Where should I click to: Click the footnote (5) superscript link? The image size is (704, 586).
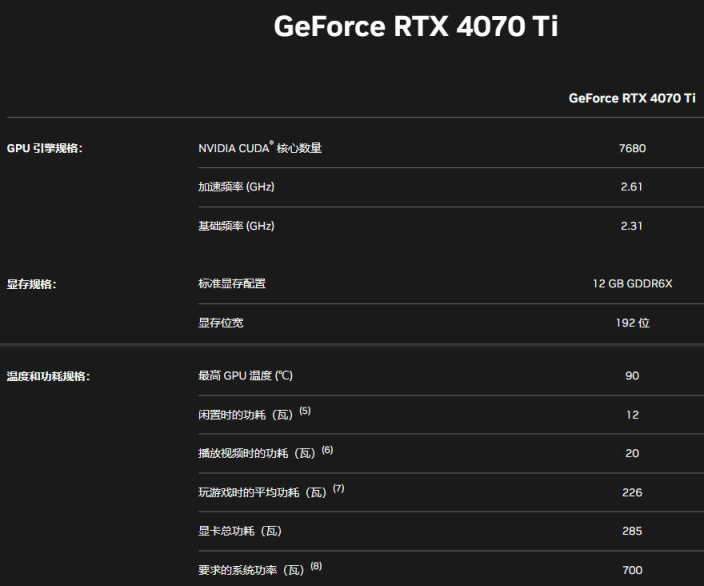(305, 411)
